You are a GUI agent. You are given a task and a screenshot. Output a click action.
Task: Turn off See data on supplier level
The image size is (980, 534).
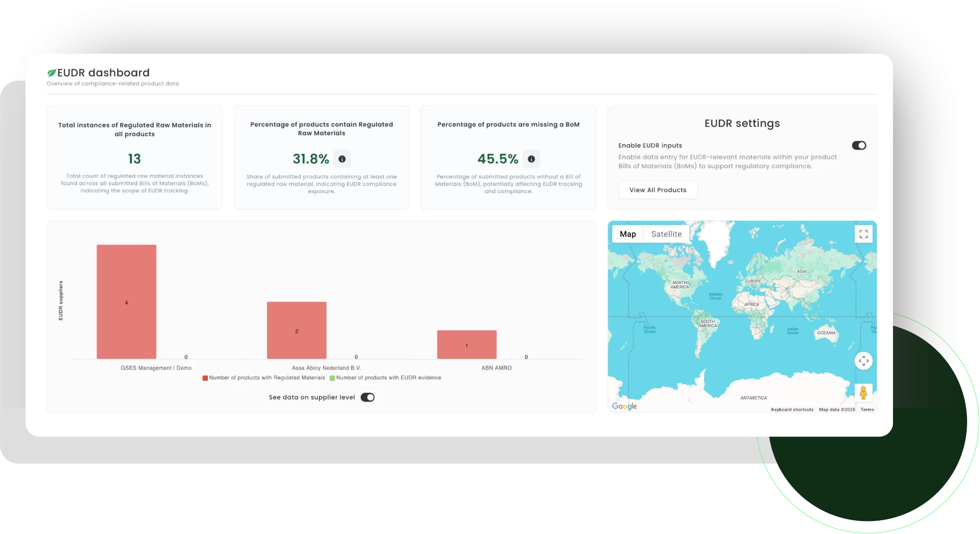point(367,397)
